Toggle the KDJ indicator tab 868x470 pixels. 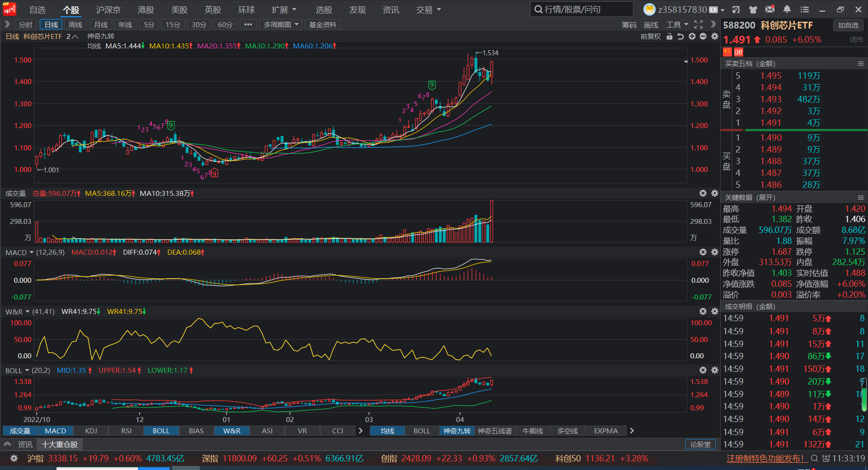pyautogui.click(x=91, y=431)
